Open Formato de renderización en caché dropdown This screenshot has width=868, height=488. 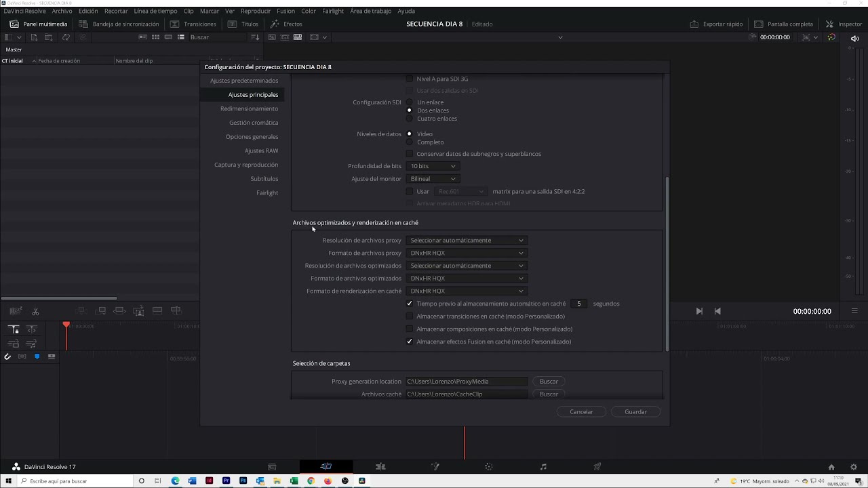click(x=467, y=291)
